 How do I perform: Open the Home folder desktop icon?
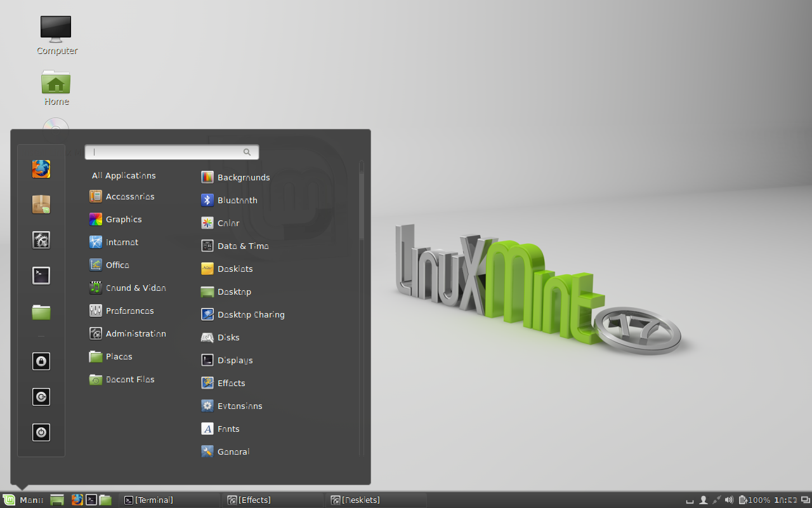pos(56,88)
